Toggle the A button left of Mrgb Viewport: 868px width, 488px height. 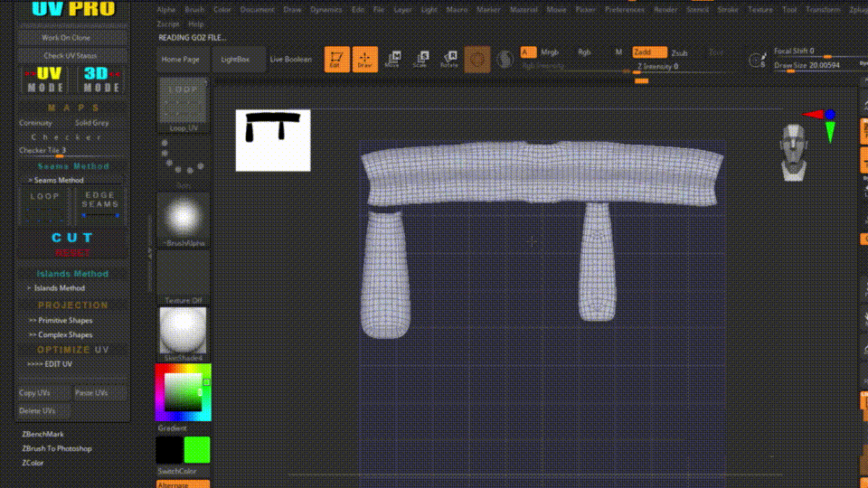click(x=528, y=52)
